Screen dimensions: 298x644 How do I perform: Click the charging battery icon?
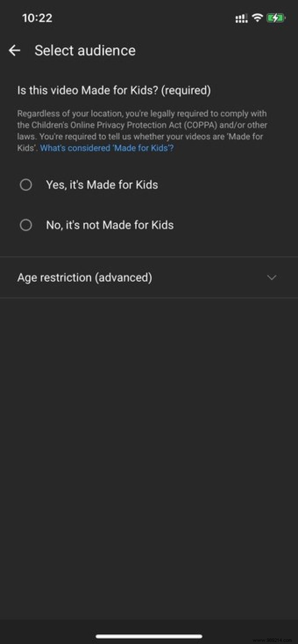(276, 18)
